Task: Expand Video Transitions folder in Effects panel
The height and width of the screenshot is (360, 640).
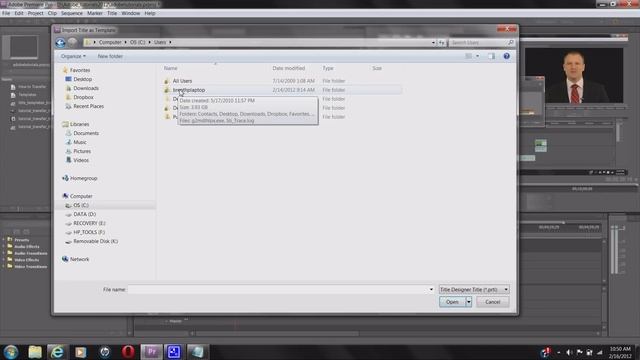Action: point(4,267)
